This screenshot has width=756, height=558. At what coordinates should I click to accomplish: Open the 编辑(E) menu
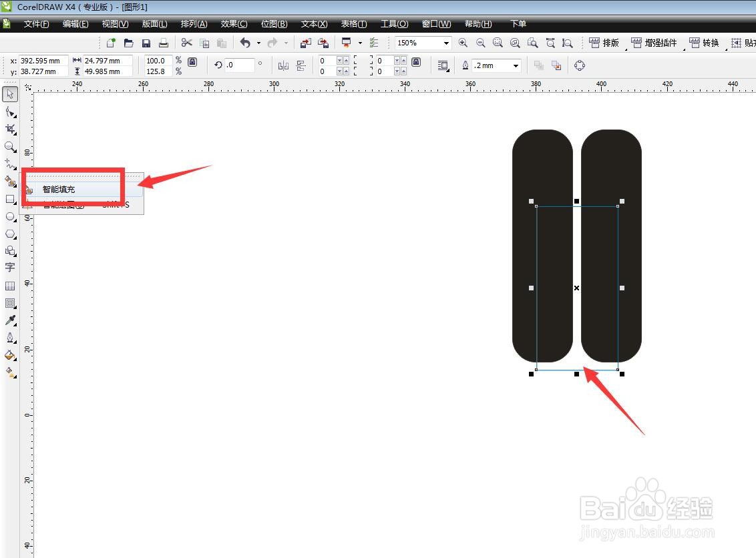[x=75, y=24]
